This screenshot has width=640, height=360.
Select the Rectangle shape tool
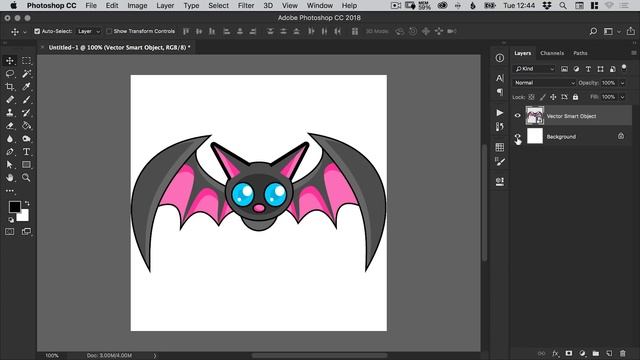pos(26,165)
